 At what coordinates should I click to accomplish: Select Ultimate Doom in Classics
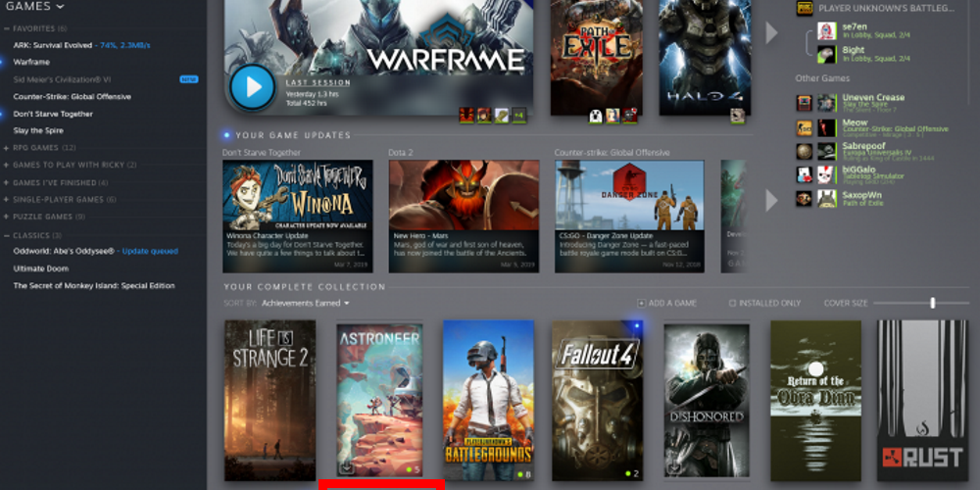pos(41,269)
